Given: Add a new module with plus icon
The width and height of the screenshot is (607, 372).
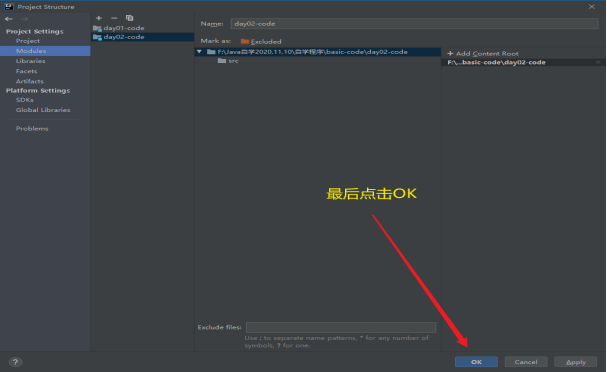Looking at the screenshot, I should click(x=99, y=18).
